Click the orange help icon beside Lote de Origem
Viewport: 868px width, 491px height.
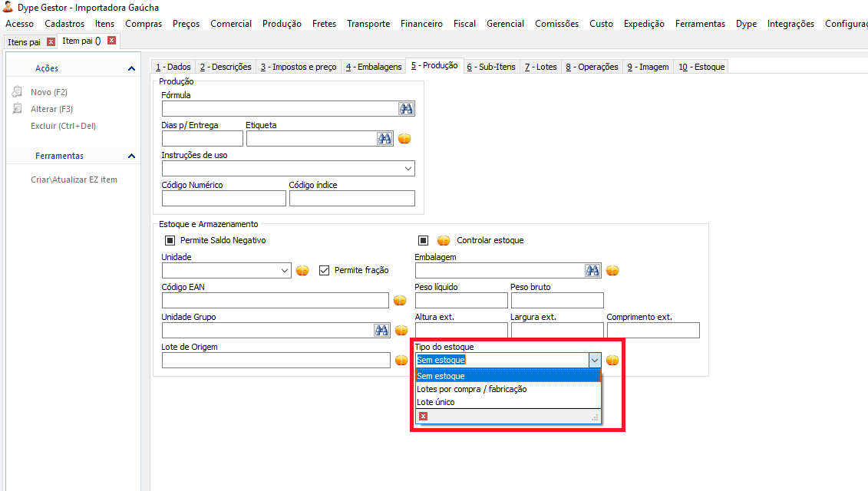coord(401,360)
